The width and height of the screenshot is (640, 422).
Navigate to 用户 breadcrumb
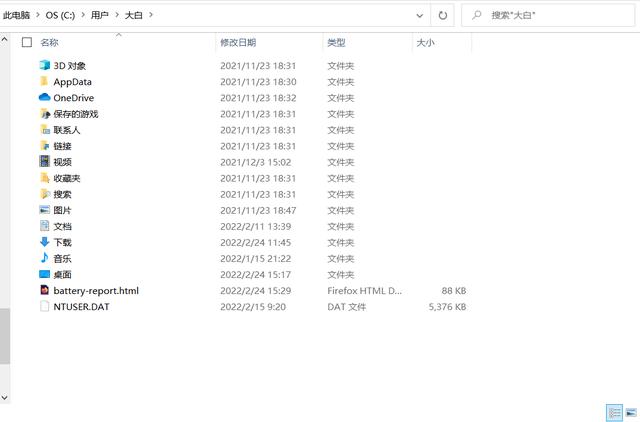tap(100, 15)
